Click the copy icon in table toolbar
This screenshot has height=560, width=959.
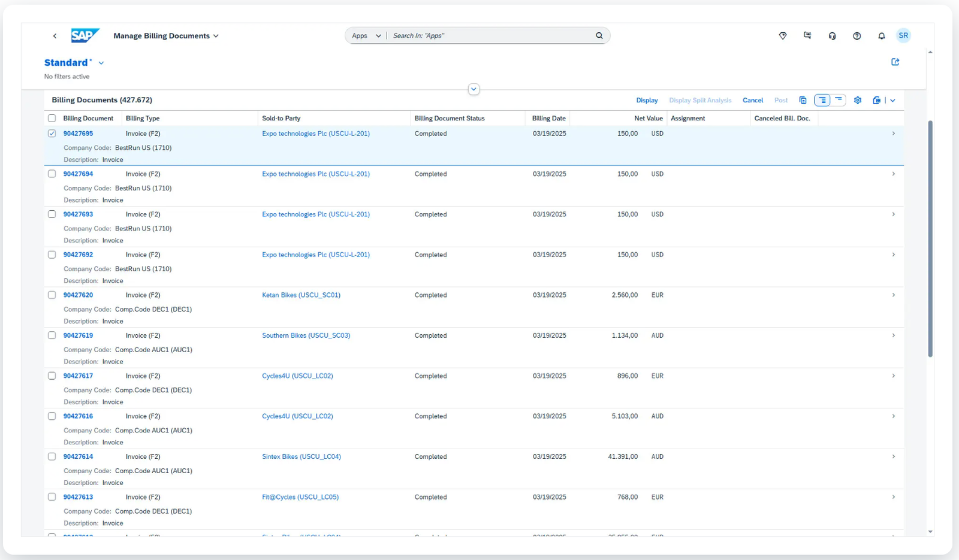[803, 101]
